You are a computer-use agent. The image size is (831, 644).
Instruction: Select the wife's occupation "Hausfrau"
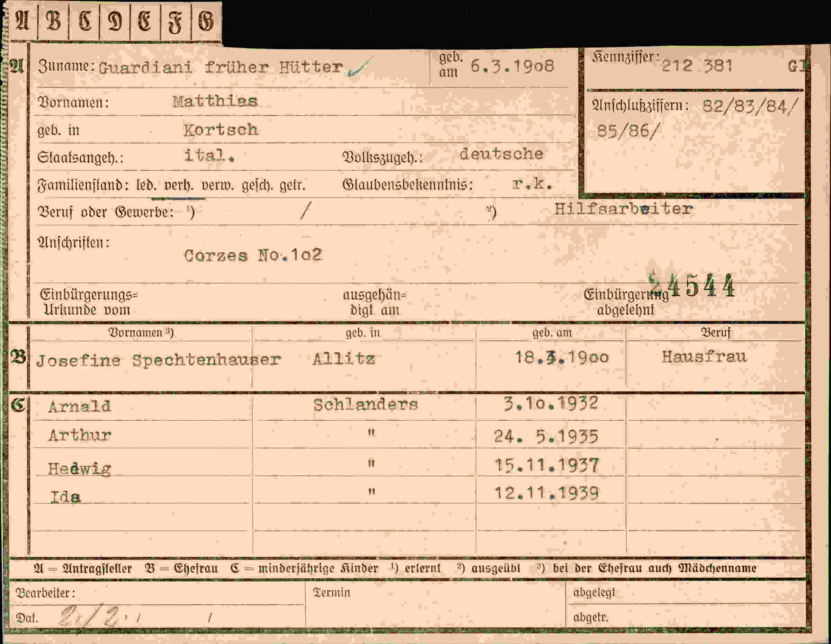704,357
